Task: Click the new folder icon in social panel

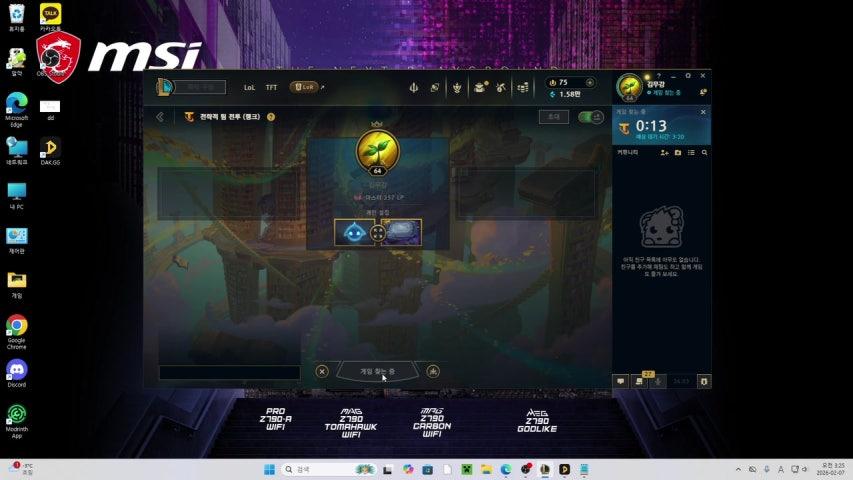Action: [678, 153]
